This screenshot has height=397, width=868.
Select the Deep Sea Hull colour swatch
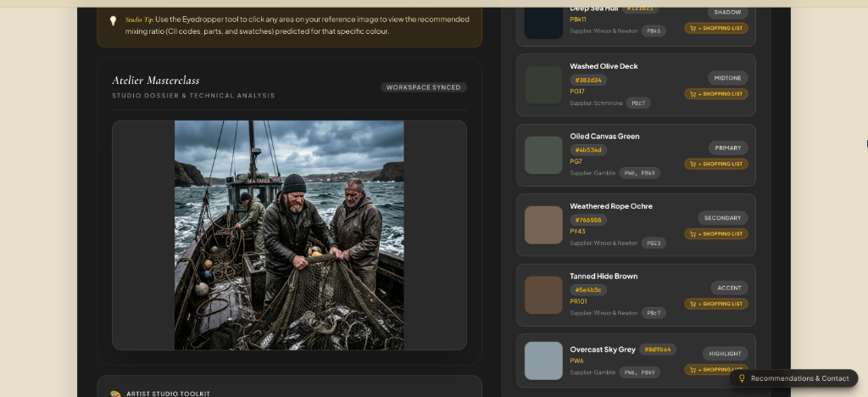tap(543, 23)
